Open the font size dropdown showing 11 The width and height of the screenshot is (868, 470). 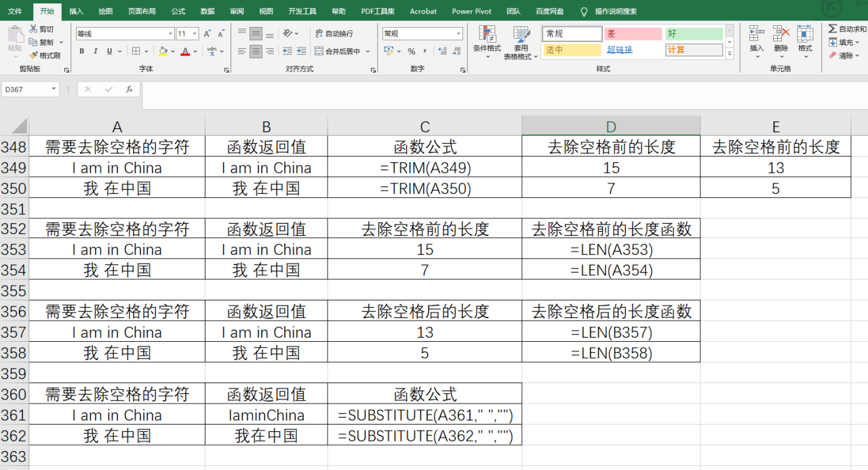coord(195,33)
